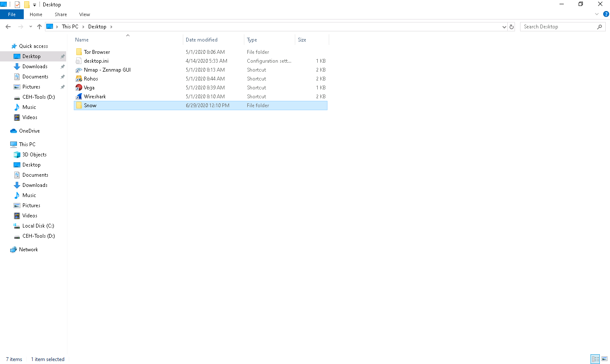This screenshot has height=364, width=610.
Task: Switch to the Home ribbon tab
Action: (36, 14)
